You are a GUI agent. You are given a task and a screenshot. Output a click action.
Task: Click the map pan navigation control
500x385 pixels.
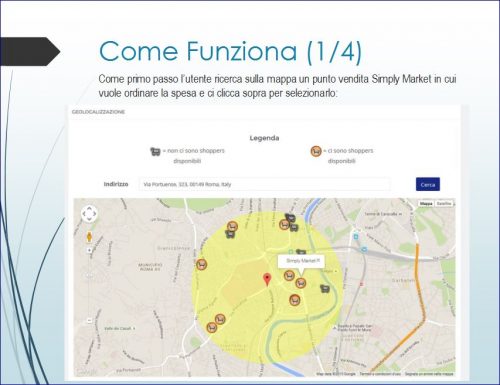89,214
